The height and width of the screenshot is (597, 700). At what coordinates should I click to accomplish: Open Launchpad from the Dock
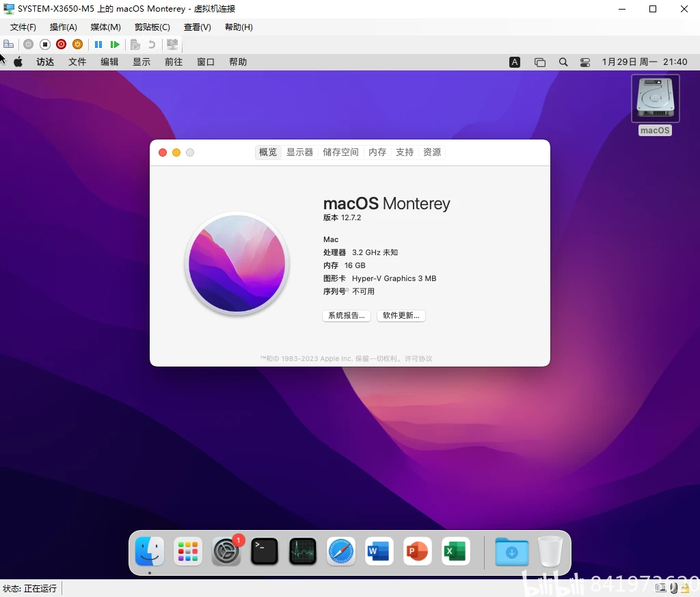(188, 551)
